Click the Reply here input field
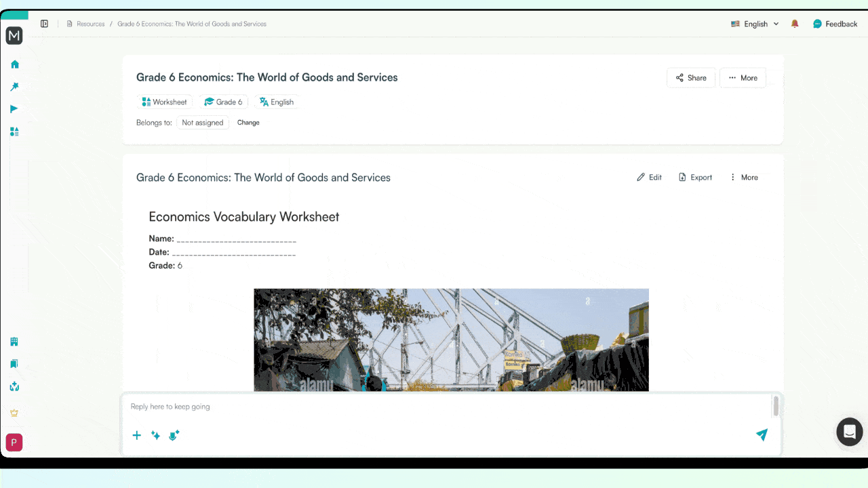Image resolution: width=868 pixels, height=488 pixels. click(x=448, y=407)
